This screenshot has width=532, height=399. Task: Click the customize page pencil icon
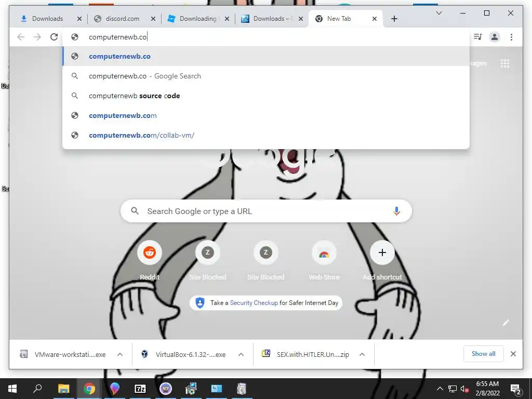pos(506,323)
